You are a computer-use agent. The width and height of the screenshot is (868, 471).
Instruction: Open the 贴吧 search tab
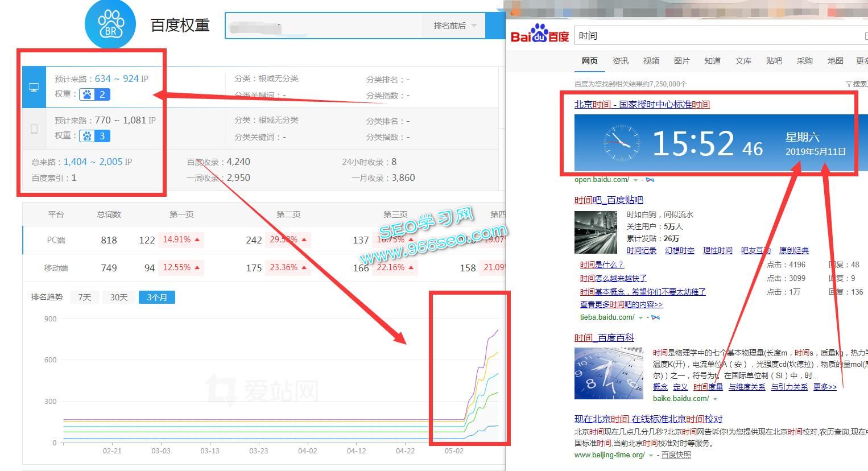point(774,61)
